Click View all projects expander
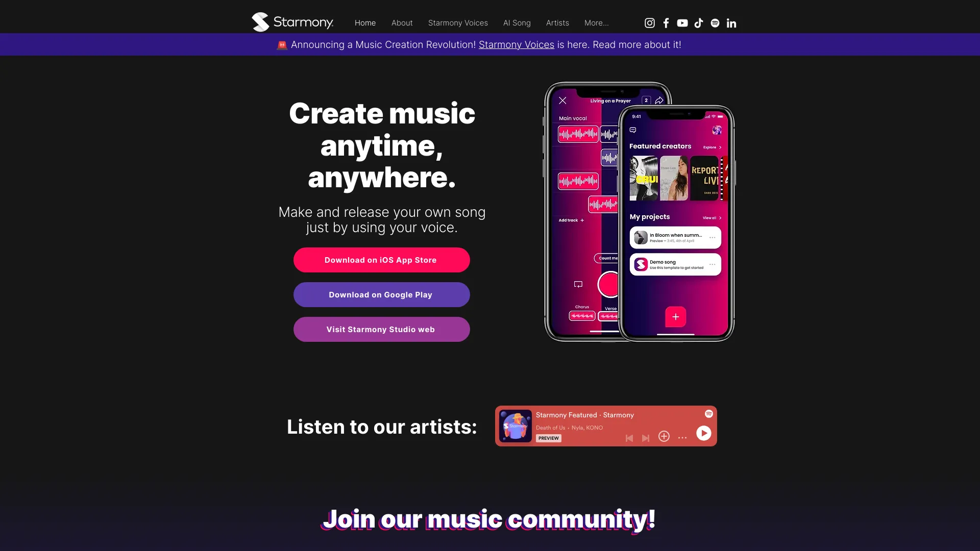The image size is (980, 551). click(x=712, y=217)
